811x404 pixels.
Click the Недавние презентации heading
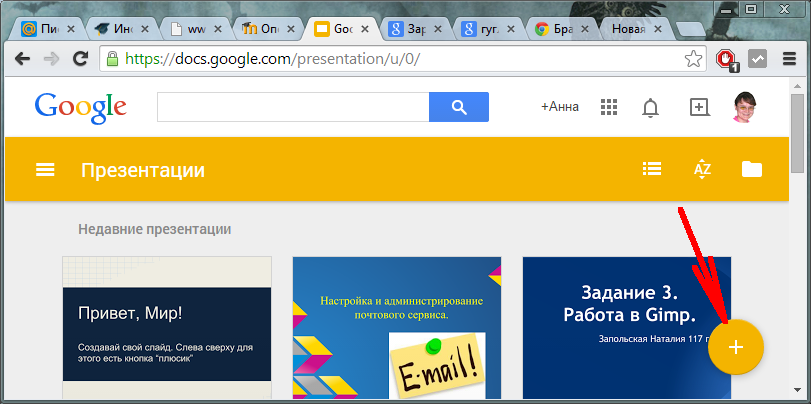click(x=155, y=229)
